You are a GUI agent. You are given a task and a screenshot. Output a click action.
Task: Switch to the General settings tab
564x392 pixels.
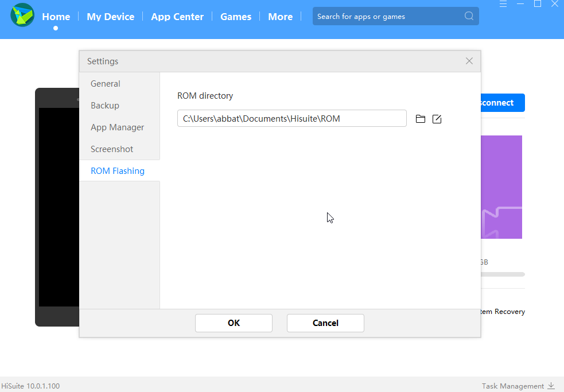[106, 84]
